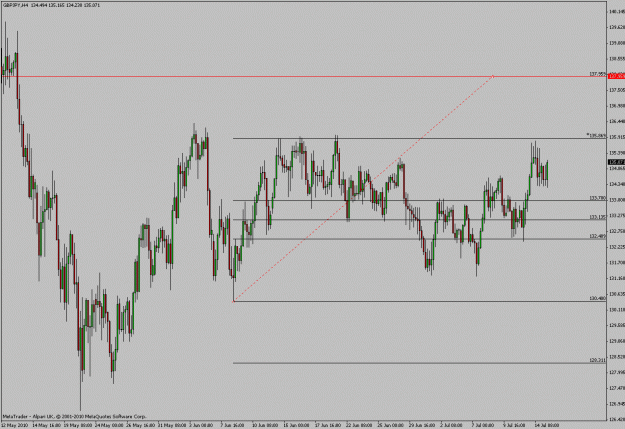
Task: Click the 12 May 2010 date label
Action: coord(14,425)
